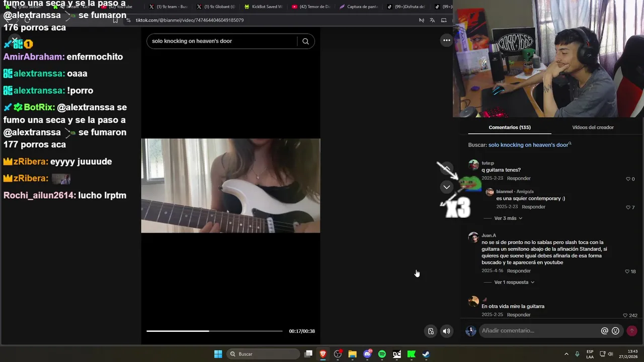Open tute:p's profile avatar

coord(473,165)
